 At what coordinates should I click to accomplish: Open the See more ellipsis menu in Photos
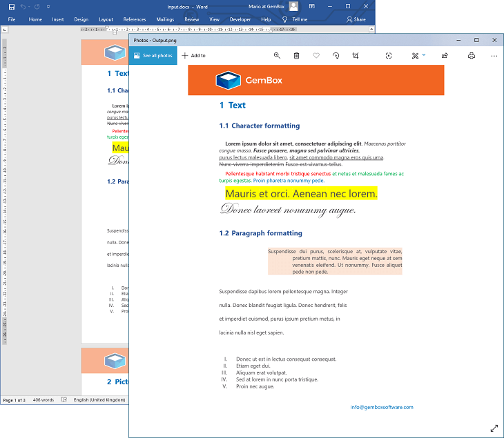[493, 55]
